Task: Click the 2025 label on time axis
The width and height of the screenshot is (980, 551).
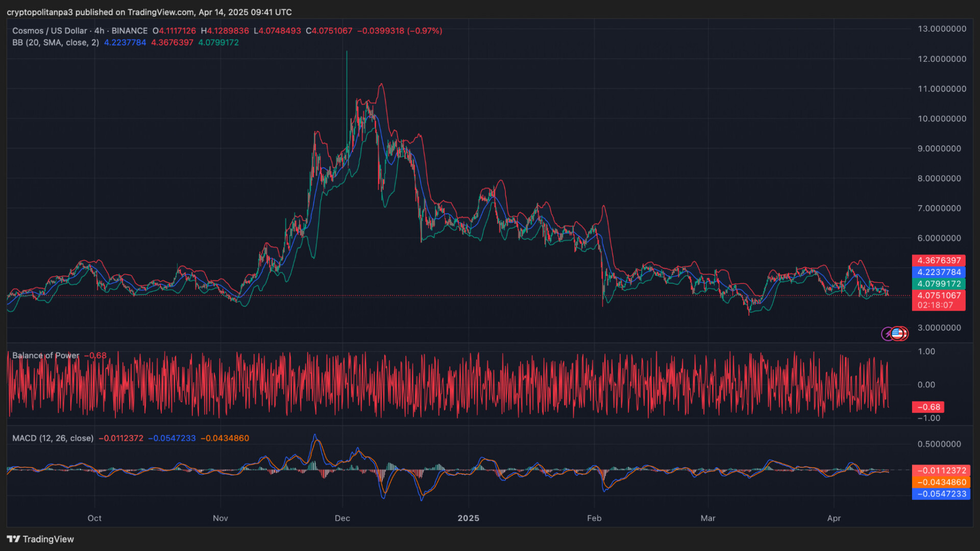Action: 468,518
